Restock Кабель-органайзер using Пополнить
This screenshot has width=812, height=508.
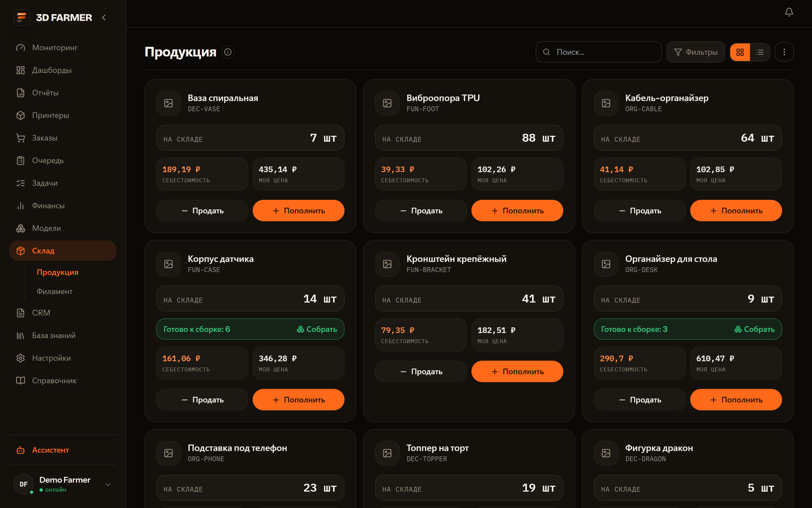pyautogui.click(x=736, y=211)
